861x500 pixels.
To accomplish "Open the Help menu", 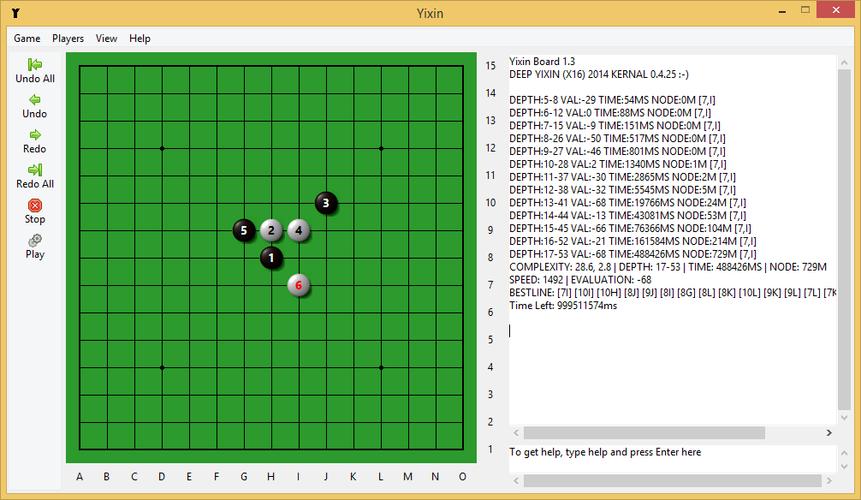I will 140,38.
